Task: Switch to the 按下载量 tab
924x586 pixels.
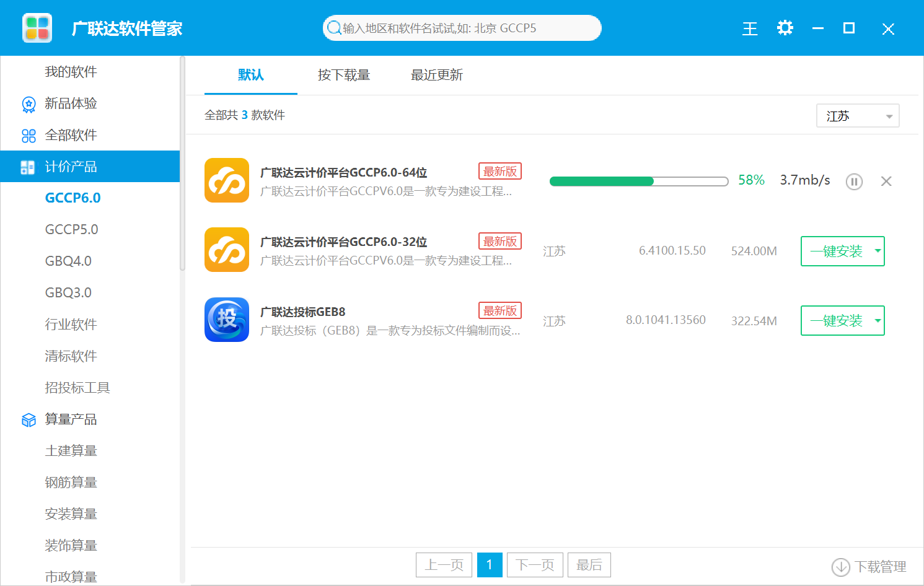Action: pos(344,75)
